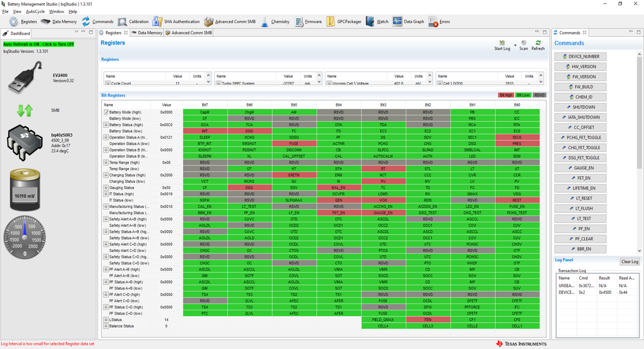Click Clear Log in Log Panel
The height and width of the screenshot is (349, 644).
click(x=630, y=262)
